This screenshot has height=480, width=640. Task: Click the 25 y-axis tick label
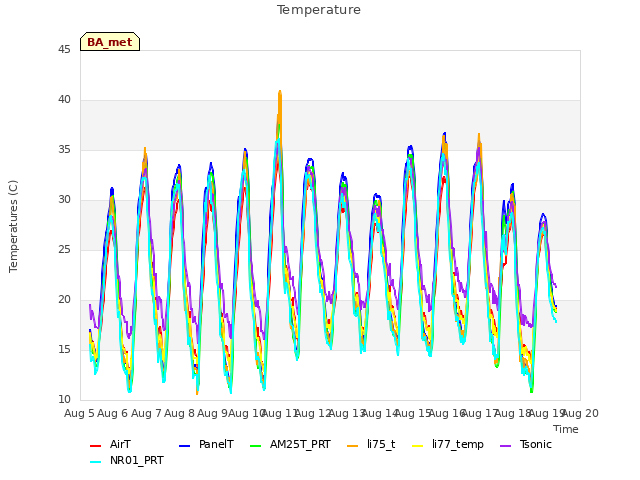[x=64, y=250]
